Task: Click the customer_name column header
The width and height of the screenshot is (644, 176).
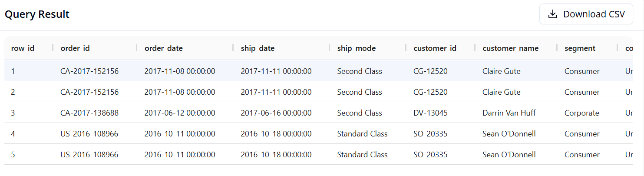Action: [x=510, y=48]
